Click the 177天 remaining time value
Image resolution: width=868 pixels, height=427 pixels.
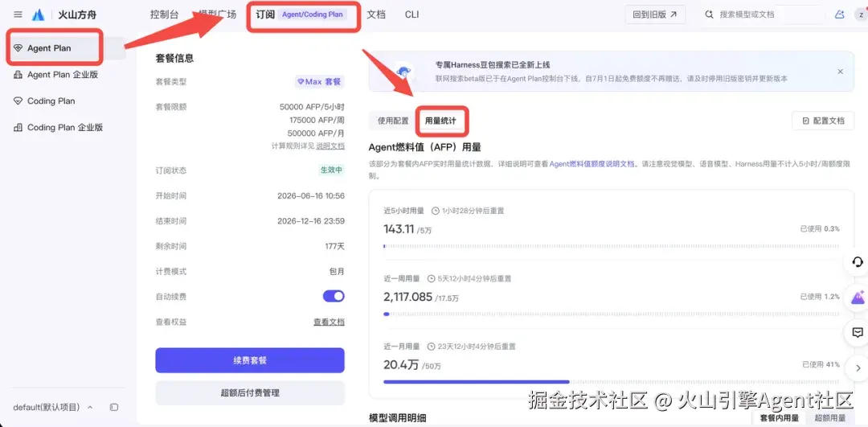(x=334, y=246)
